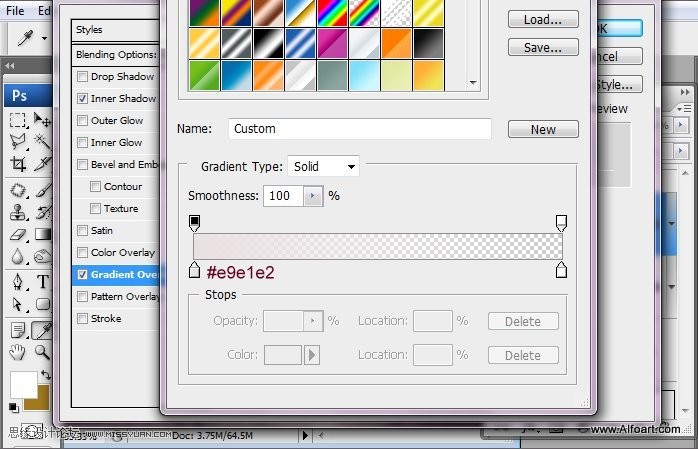
Task: Select the Eraser tool
Action: (x=18, y=234)
